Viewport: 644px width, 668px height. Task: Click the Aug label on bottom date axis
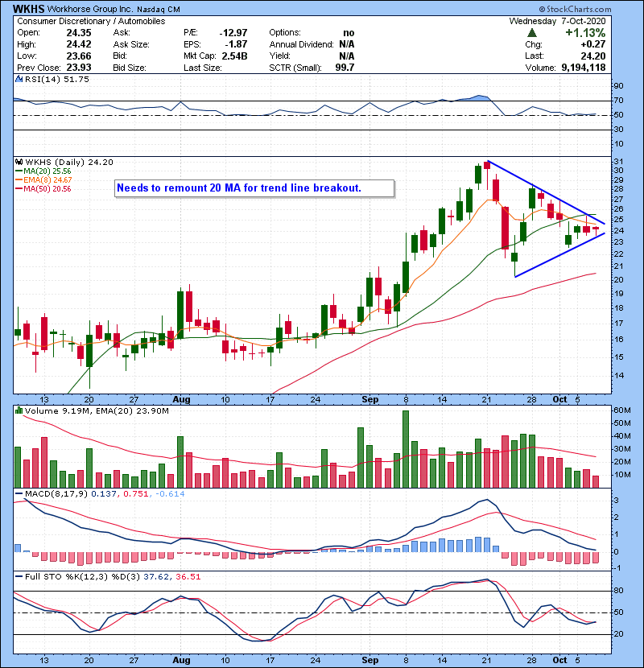click(x=181, y=660)
